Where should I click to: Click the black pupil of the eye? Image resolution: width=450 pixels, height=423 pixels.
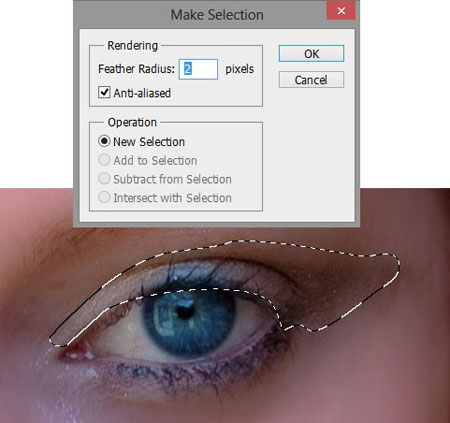(185, 311)
